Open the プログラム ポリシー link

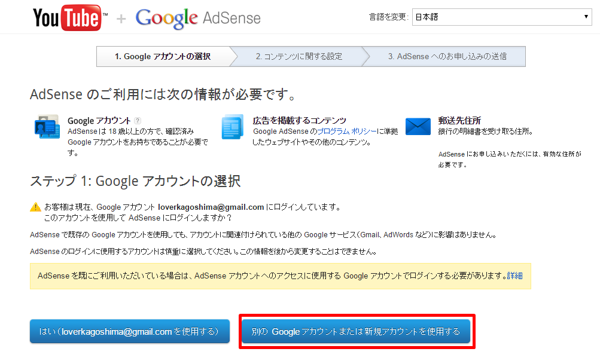(x=347, y=131)
